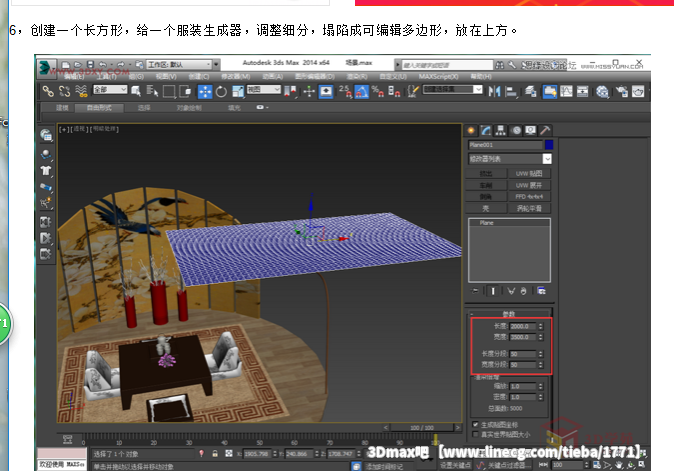Click the UVW Map modifier button
Screen dimensions: 680x471
(529, 173)
